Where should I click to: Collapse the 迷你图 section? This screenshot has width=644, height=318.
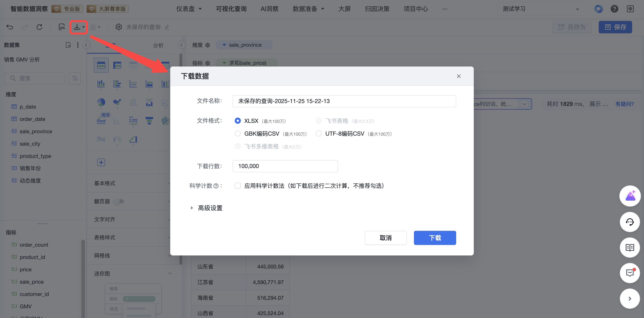click(x=170, y=274)
